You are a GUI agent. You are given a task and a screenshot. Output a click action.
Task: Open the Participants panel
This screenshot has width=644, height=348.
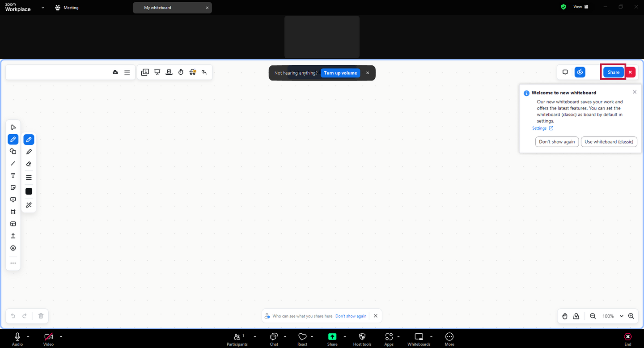click(237, 339)
